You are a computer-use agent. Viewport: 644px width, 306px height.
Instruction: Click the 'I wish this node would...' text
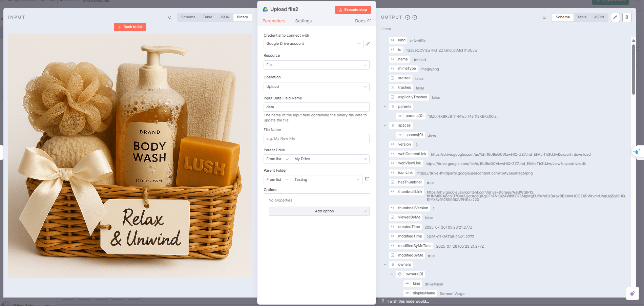(408, 301)
